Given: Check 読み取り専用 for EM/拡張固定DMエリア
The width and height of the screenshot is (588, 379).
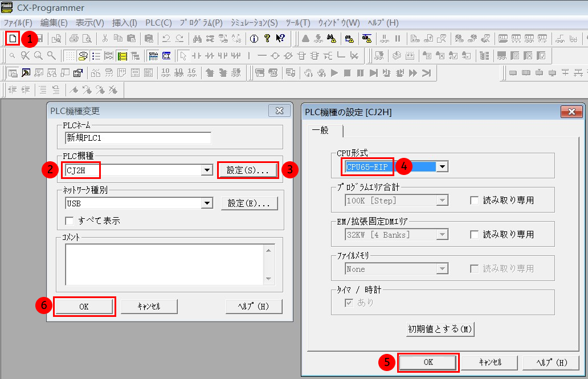Looking at the screenshot, I should [475, 235].
